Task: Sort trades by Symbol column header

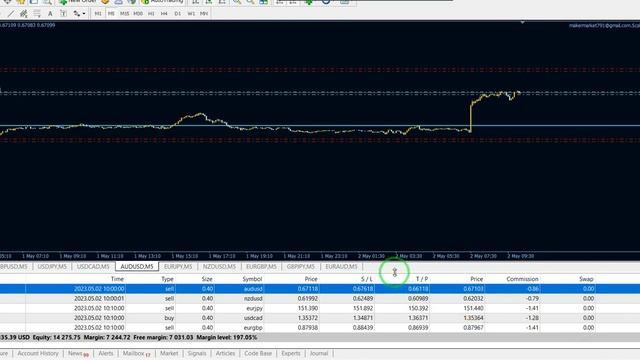Action: [252, 279]
